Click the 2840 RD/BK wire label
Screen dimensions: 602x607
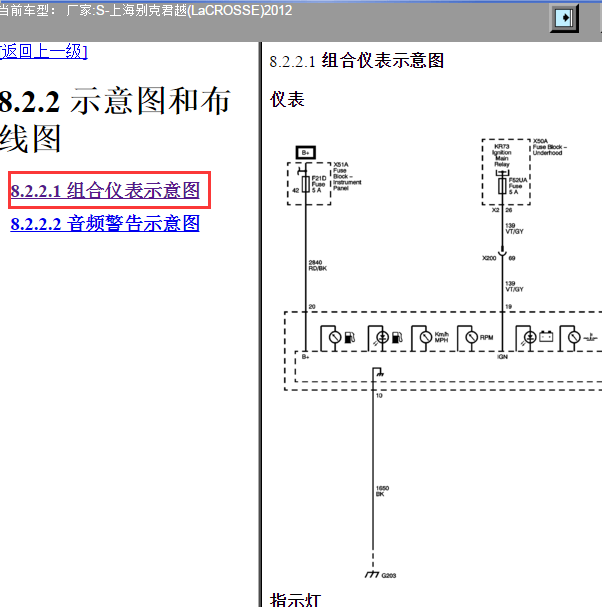[x=317, y=265]
